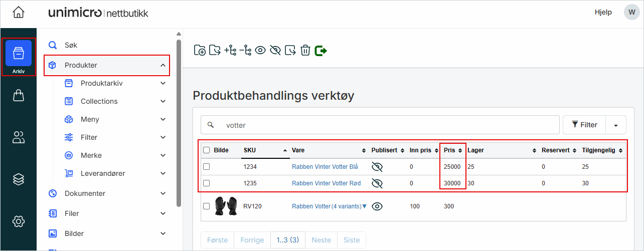Image resolution: width=644 pixels, height=251 pixels.
Task: Click the publish eye icon in toolbar
Action: point(260,50)
